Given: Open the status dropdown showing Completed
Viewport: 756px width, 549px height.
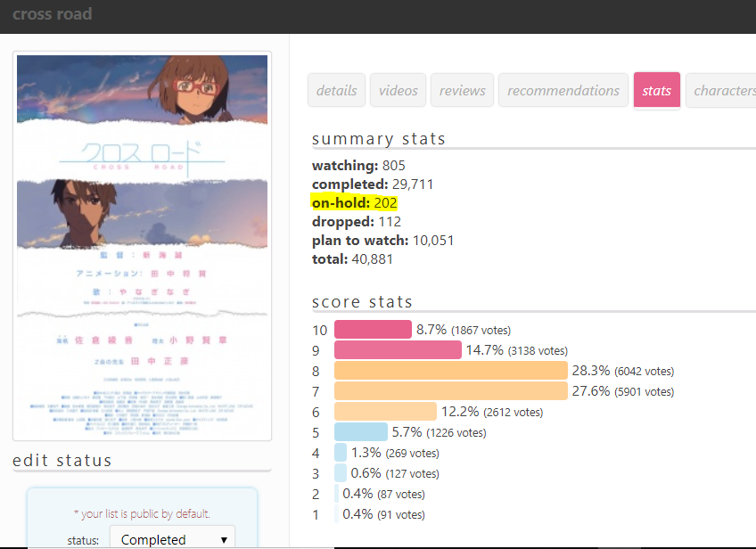Looking at the screenshot, I should pos(173,538).
